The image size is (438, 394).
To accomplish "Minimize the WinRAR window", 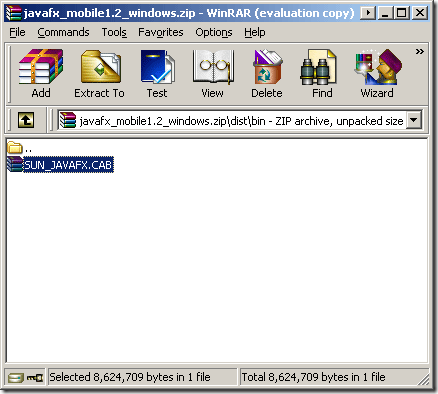I will (x=385, y=13).
